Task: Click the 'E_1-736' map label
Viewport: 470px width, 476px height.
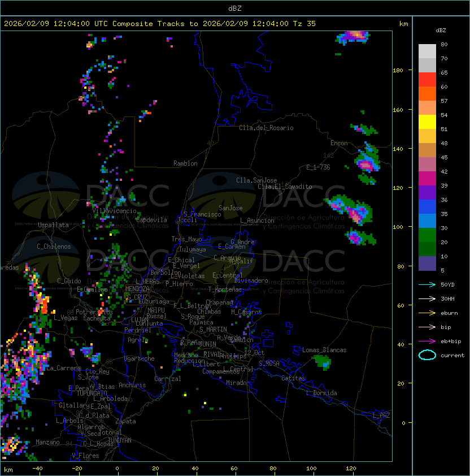Action: coord(318,167)
